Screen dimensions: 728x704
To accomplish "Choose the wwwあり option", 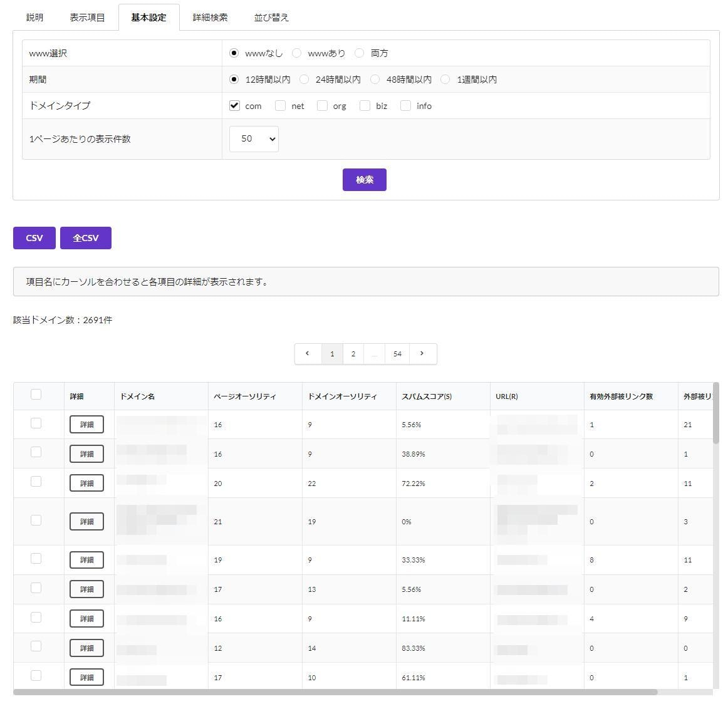I will point(296,53).
